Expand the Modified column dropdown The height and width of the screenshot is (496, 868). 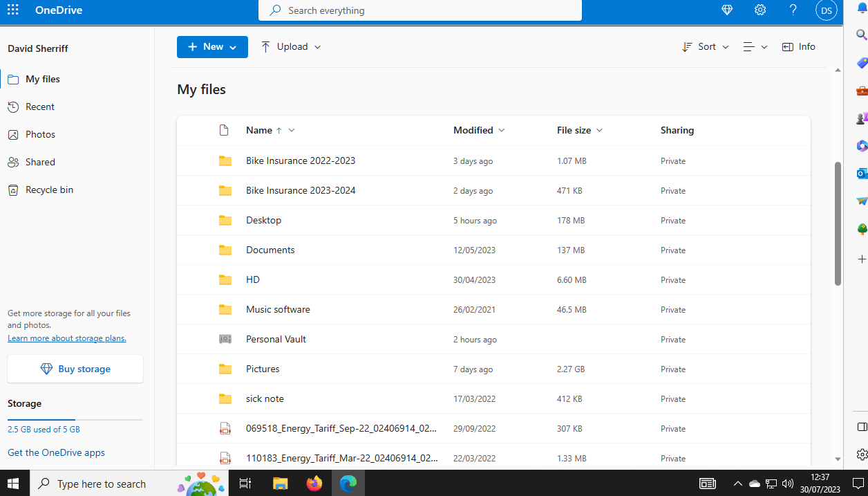501,130
